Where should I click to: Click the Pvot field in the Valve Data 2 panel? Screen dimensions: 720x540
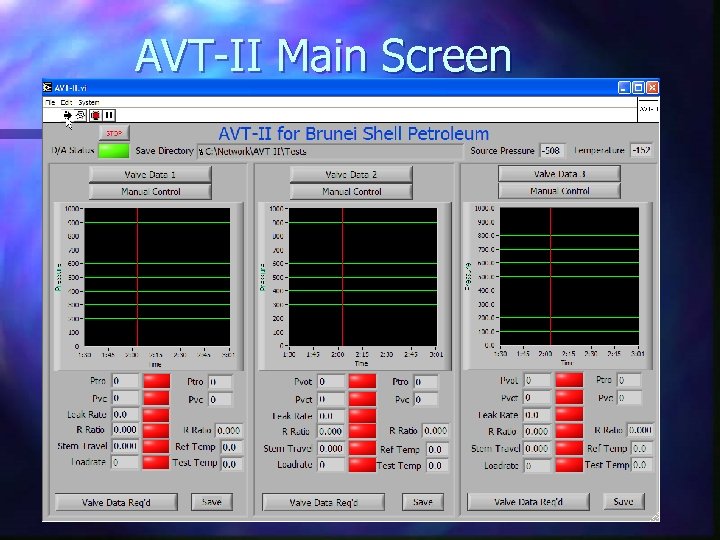click(331, 382)
